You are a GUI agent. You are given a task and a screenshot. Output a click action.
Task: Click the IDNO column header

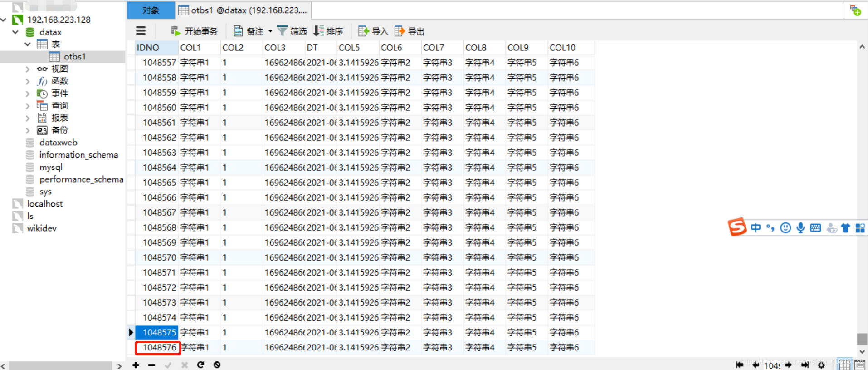[157, 48]
